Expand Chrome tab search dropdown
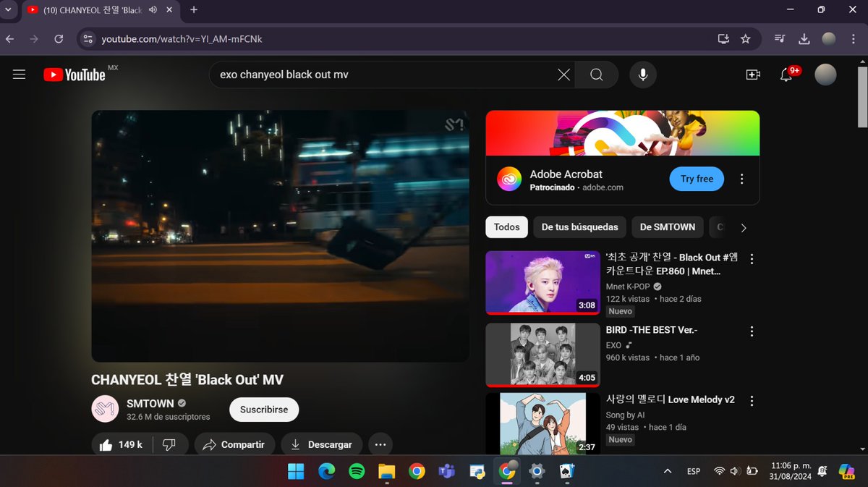This screenshot has height=487, width=868. (x=8, y=10)
